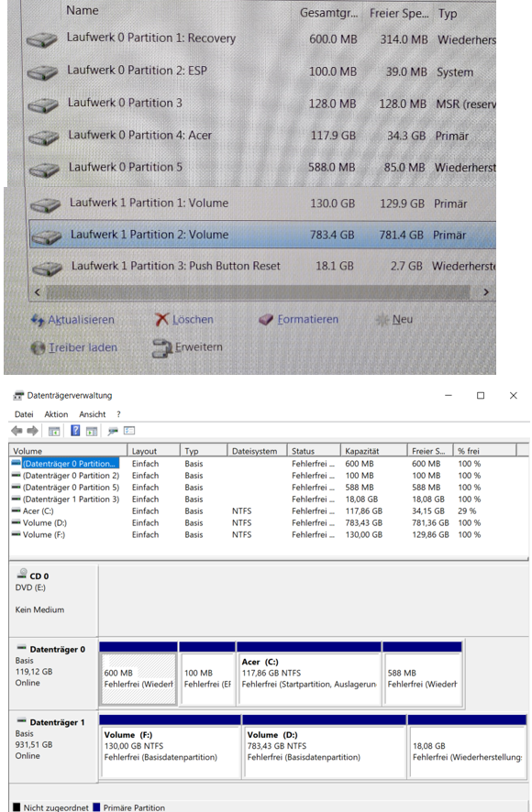
Task: Click the forward arrow in Datenträgerverwaltung toolbar
Action: [x=33, y=431]
